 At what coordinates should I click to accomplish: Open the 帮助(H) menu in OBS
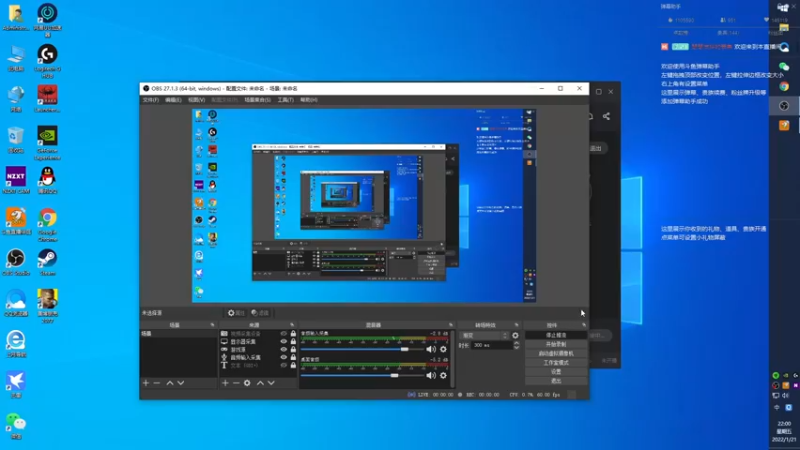click(x=309, y=100)
